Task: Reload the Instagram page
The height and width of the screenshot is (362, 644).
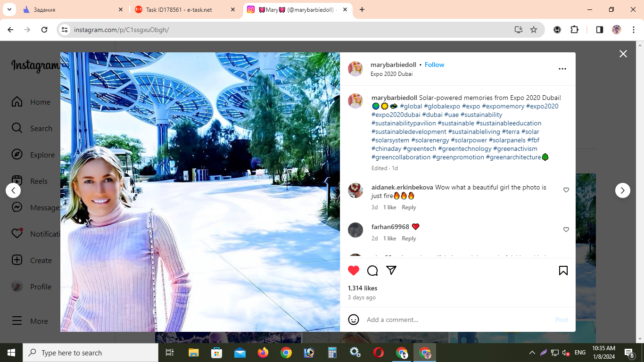Action: pyautogui.click(x=44, y=30)
